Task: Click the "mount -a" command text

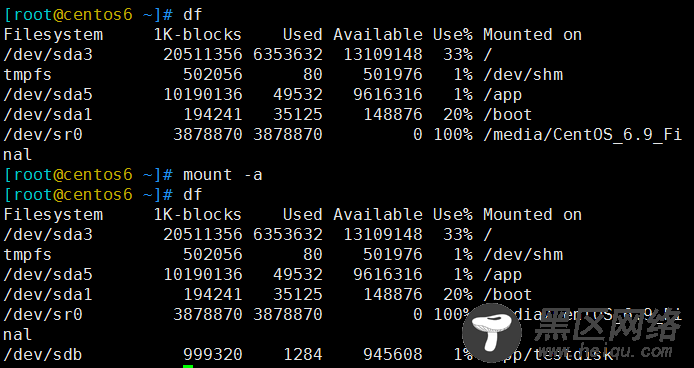Action: [223, 174]
